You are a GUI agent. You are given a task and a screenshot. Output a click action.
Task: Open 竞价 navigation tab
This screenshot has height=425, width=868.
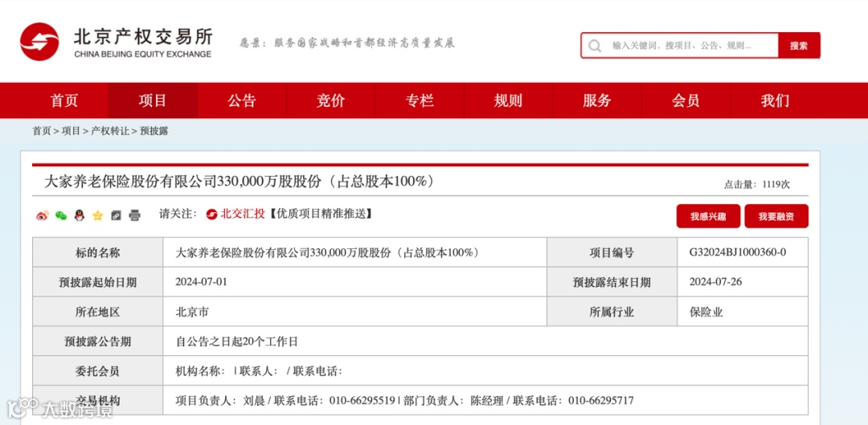pos(330,100)
